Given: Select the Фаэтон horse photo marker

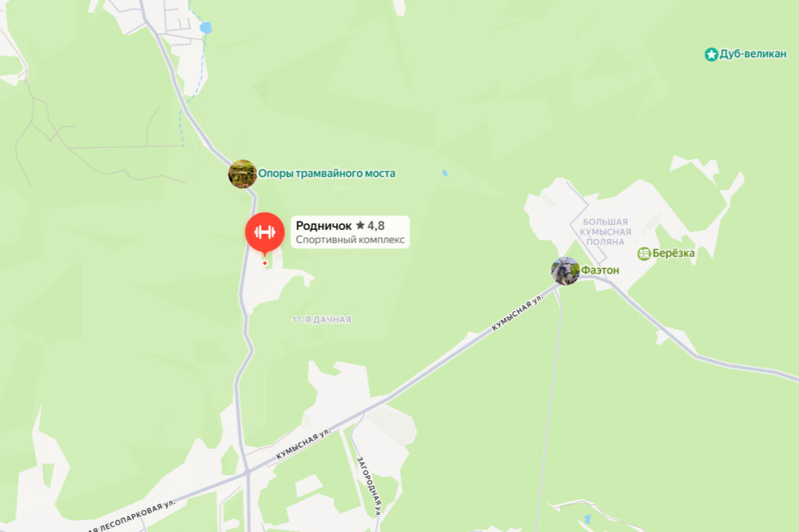Looking at the screenshot, I should coord(565,270).
